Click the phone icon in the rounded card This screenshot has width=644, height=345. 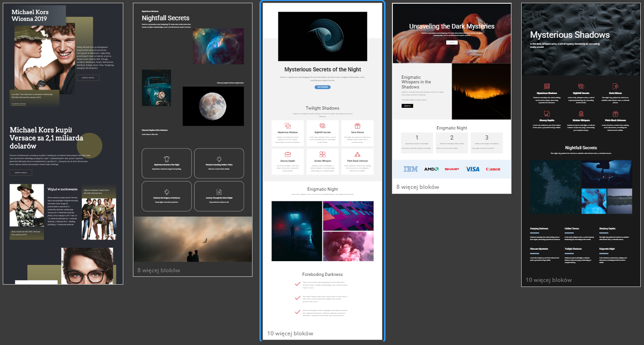coord(167,158)
